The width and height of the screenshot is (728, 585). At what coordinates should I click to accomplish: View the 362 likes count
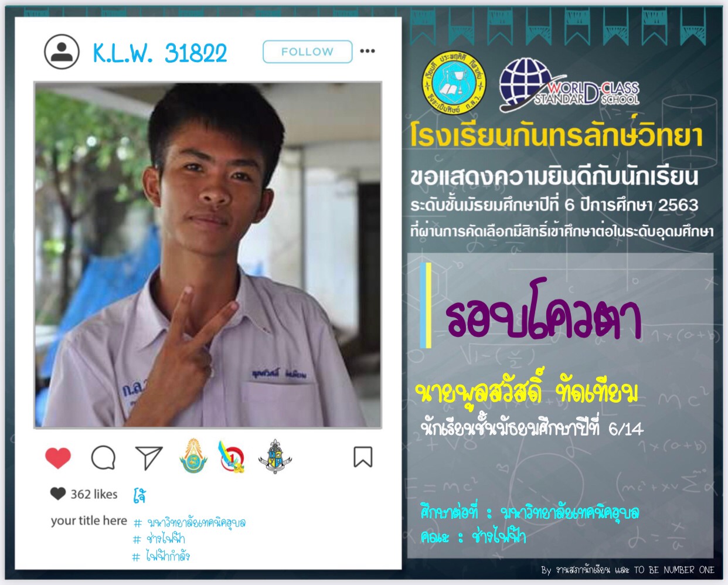click(94, 494)
